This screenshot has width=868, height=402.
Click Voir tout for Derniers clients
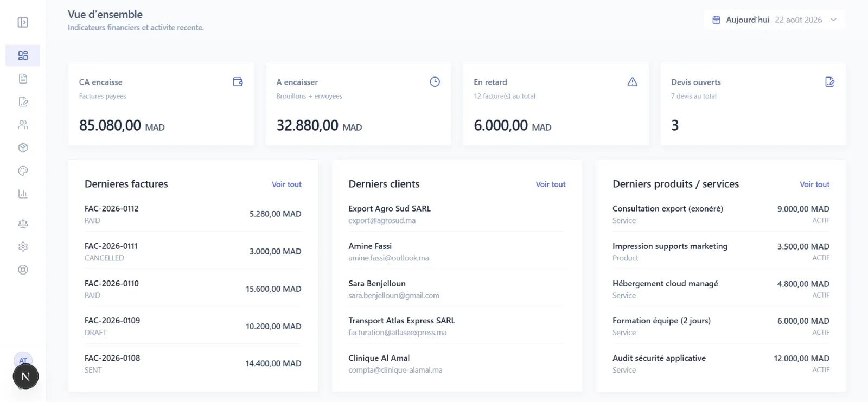coord(551,184)
